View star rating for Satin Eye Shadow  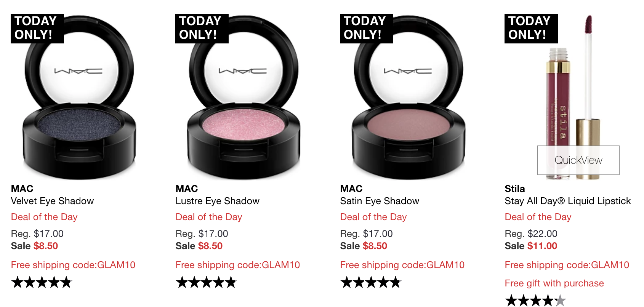(x=371, y=283)
